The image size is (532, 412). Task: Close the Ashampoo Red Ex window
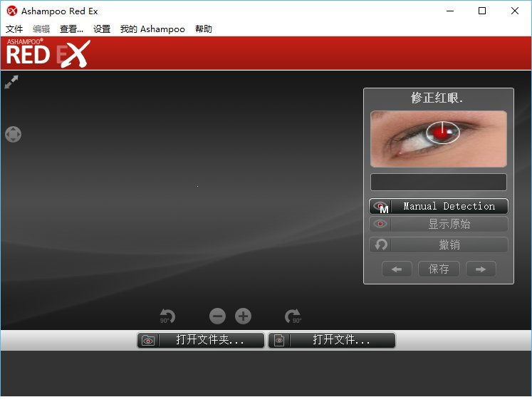[515, 11]
